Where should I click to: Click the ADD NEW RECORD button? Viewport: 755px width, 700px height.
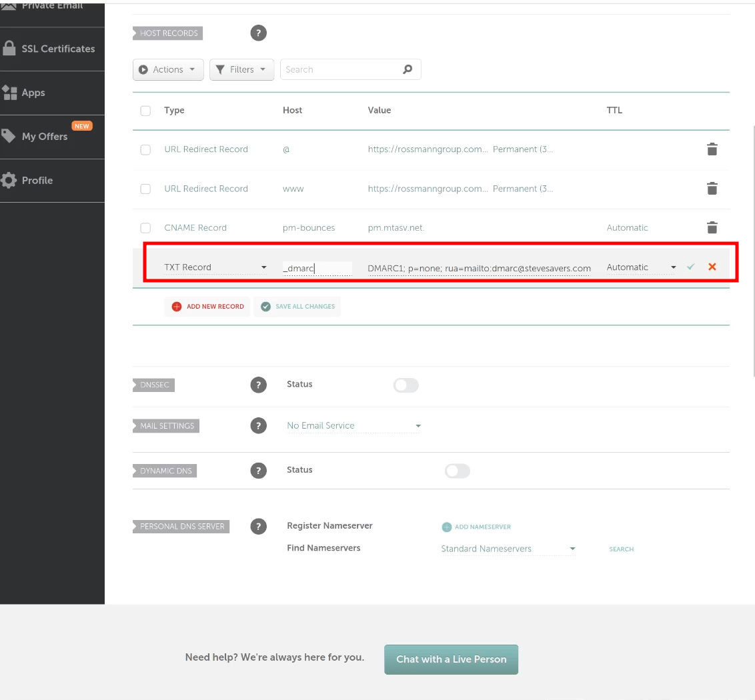coord(207,306)
